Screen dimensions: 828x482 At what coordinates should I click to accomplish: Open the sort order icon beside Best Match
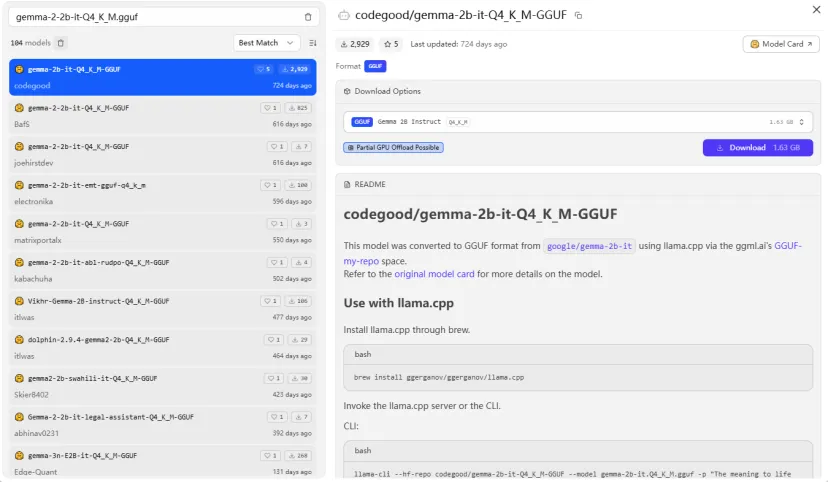click(x=313, y=43)
